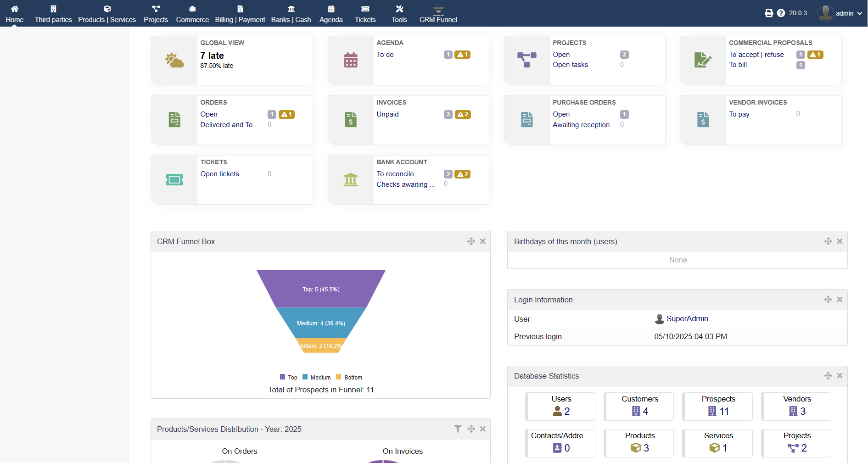Click the filter icon on Products/Services Distribution
868x463 pixels.
[x=458, y=429]
